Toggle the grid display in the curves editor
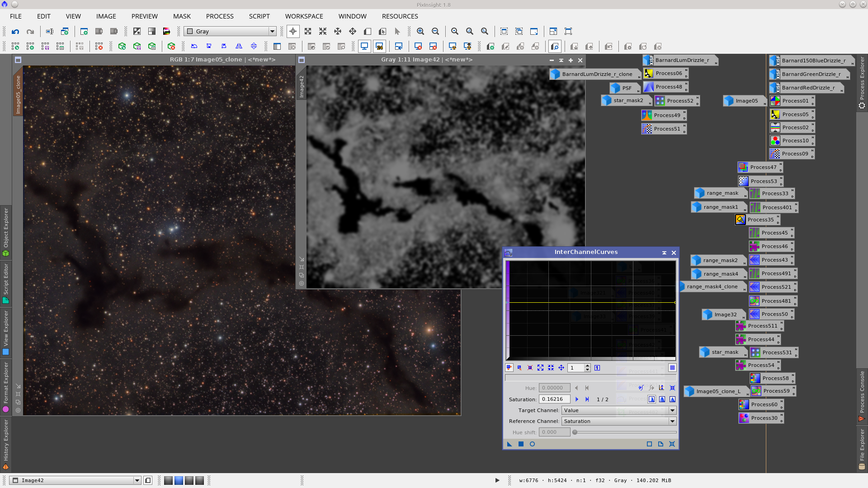The image size is (868, 488). (x=672, y=368)
